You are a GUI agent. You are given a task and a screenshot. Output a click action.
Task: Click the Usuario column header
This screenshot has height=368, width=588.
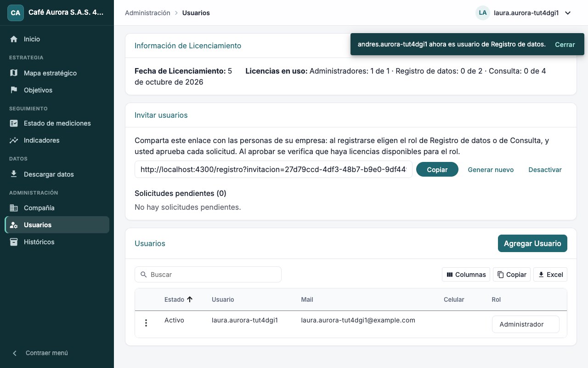click(223, 299)
